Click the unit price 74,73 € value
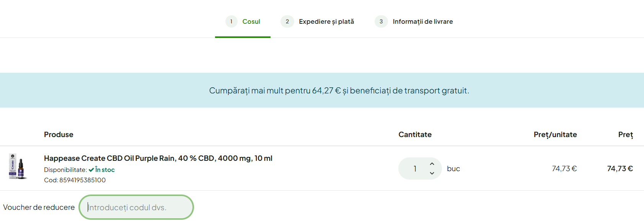 click(x=564, y=168)
